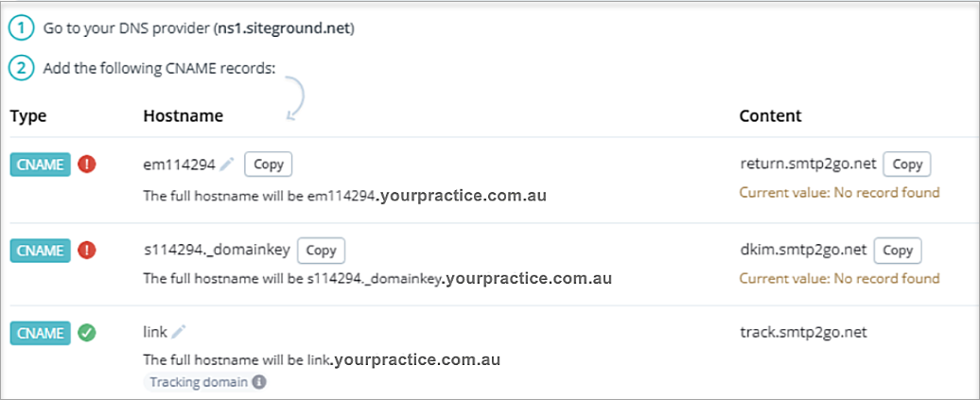Click the pencil edit icon beside em114294
This screenshot has height=400, width=980.
[x=227, y=165]
